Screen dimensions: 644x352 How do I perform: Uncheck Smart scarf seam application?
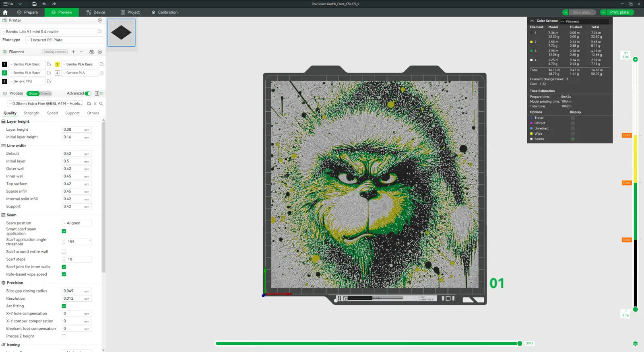(x=64, y=231)
